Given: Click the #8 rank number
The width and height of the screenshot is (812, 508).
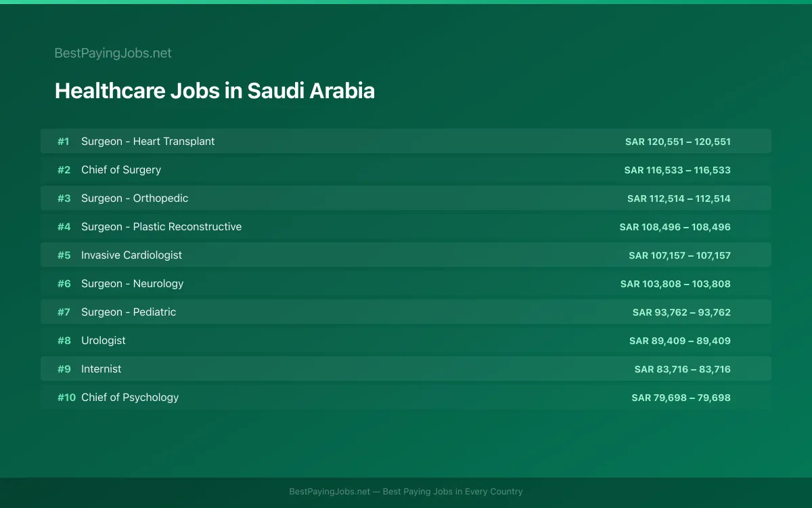Looking at the screenshot, I should 64,341.
